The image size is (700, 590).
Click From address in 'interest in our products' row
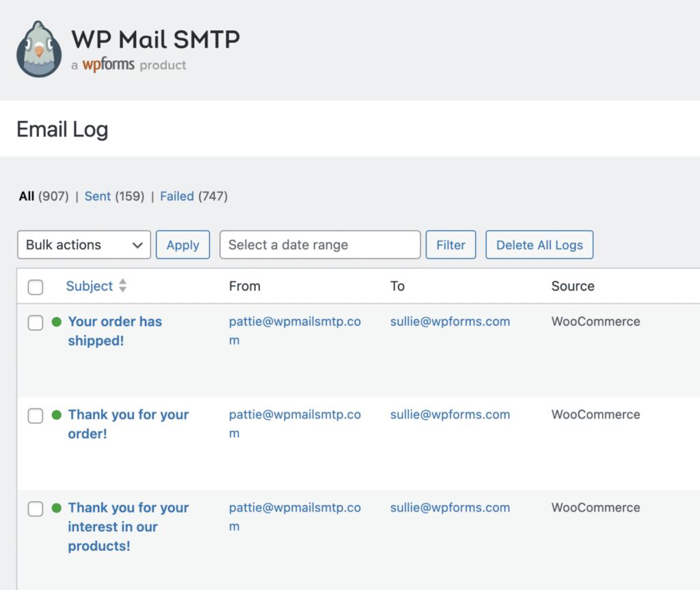click(295, 517)
